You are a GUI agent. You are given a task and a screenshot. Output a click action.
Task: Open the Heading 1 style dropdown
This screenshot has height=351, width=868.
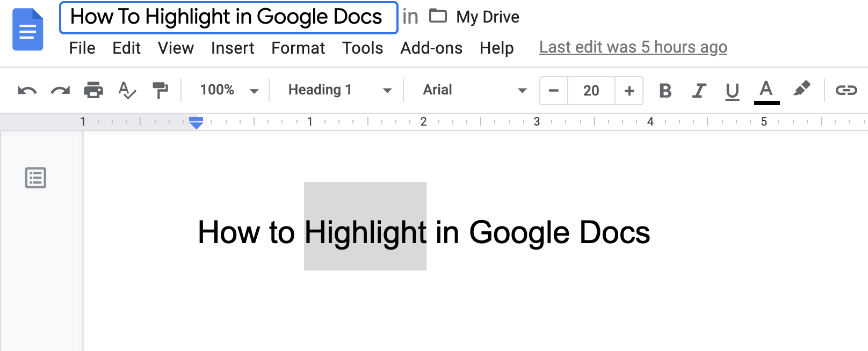point(340,90)
